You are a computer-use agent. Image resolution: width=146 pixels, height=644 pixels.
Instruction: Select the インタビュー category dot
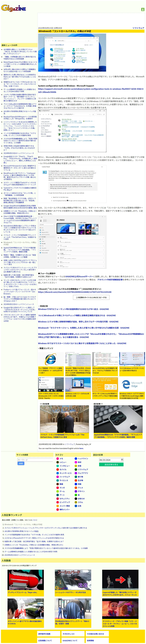(57, 466)
